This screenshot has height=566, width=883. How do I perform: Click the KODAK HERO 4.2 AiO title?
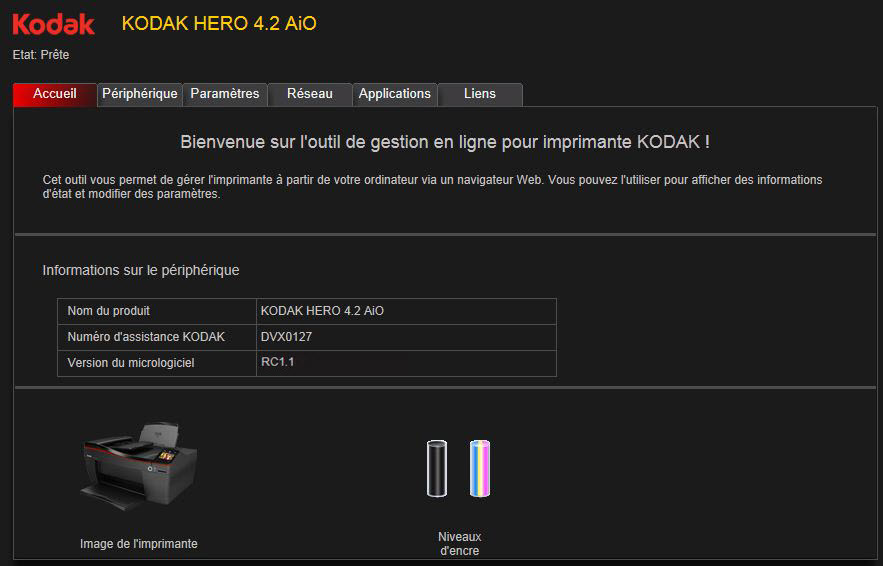pos(219,24)
